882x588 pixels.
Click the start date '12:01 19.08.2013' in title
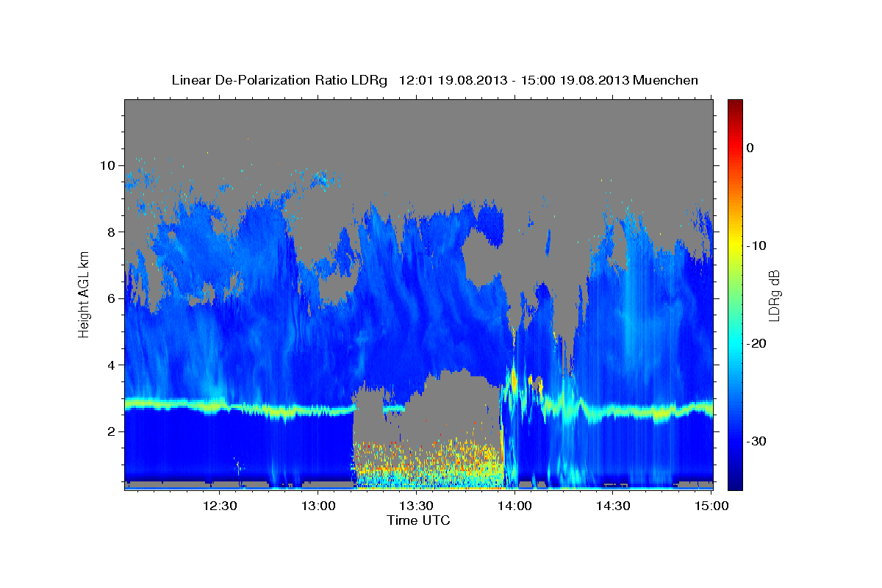pos(452,80)
